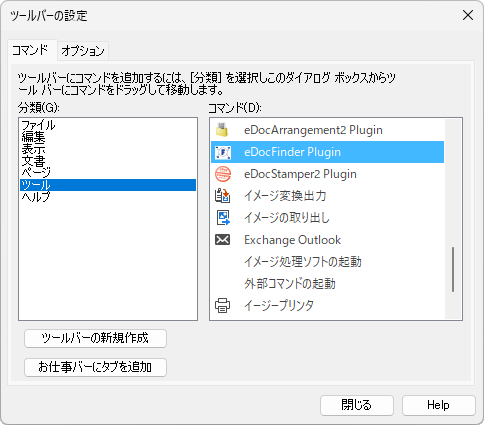Click ツールバーの新規作成 button
Viewport: 484px width, 425px height.
tap(95, 338)
